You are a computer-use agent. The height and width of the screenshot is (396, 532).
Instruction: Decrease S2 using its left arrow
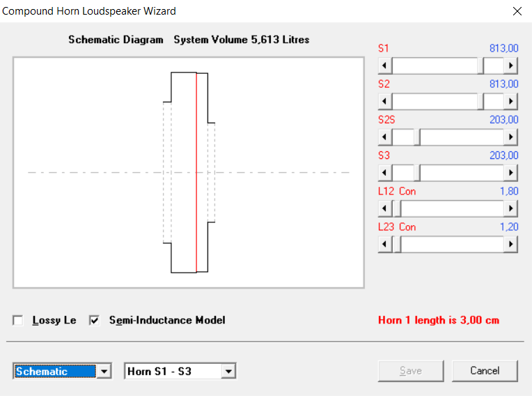coord(385,101)
